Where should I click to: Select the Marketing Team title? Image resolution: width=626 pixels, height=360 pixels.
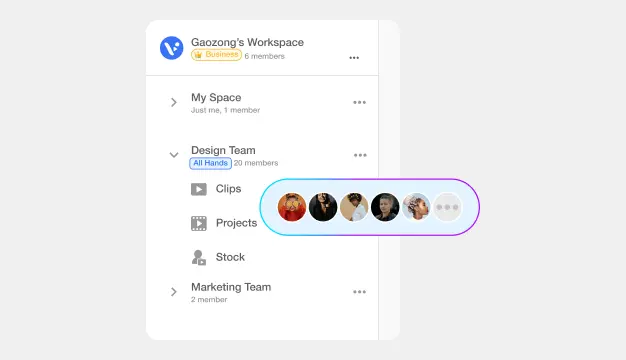tap(231, 287)
